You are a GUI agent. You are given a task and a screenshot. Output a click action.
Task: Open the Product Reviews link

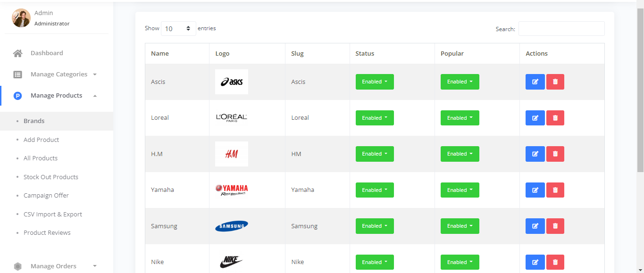pos(47,233)
